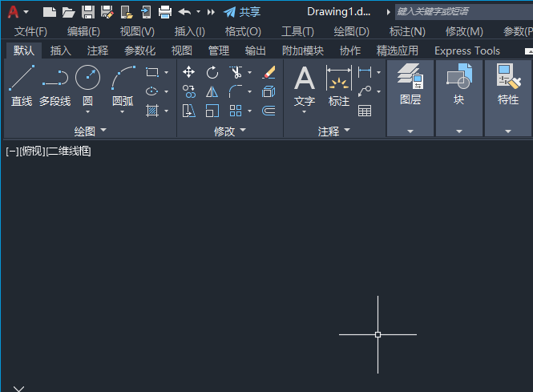Select the Polyline (多段线) tool
This screenshot has width=533, height=392.
tap(55, 87)
